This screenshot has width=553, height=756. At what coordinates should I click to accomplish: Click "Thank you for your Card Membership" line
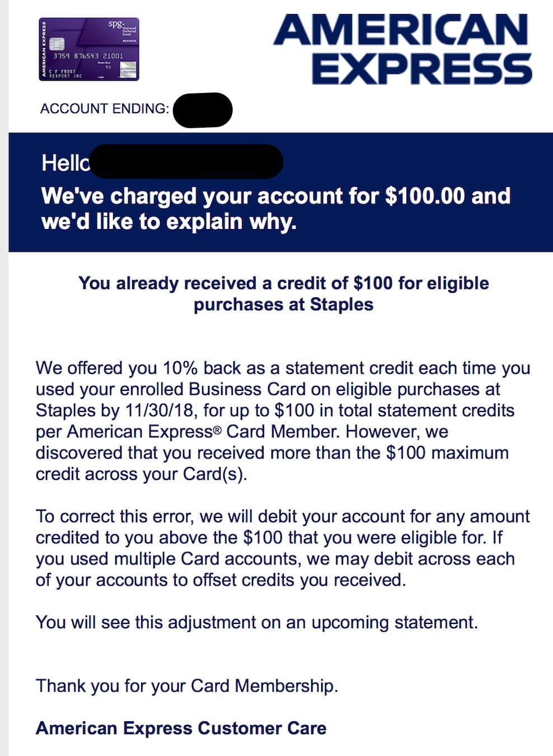(187, 685)
